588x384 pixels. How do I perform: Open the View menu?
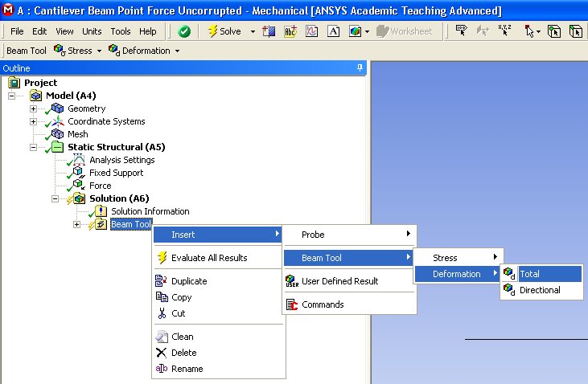tap(64, 31)
